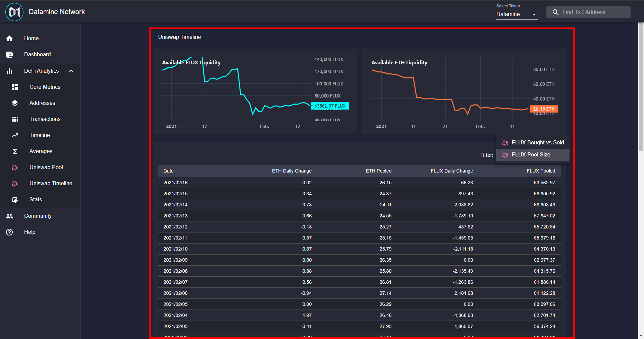
Task: Select FLUX Bought vs Sold filter option
Action: click(x=533, y=143)
